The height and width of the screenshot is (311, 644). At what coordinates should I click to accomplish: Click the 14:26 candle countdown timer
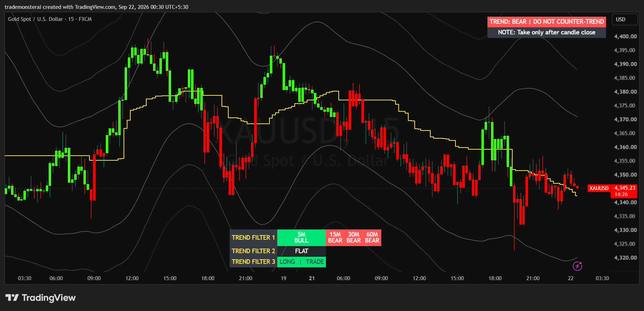click(621, 194)
